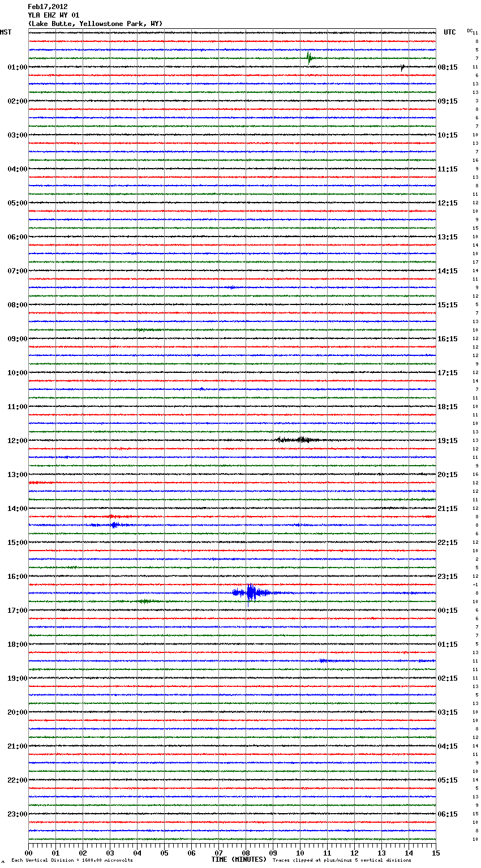Click the 21:15 UTC time label

click(x=448, y=509)
